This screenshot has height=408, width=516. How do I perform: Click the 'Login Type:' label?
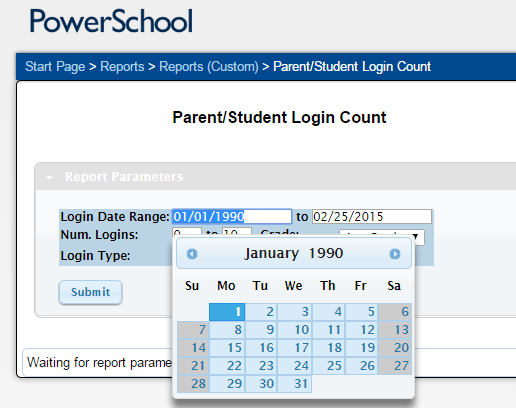click(x=95, y=256)
